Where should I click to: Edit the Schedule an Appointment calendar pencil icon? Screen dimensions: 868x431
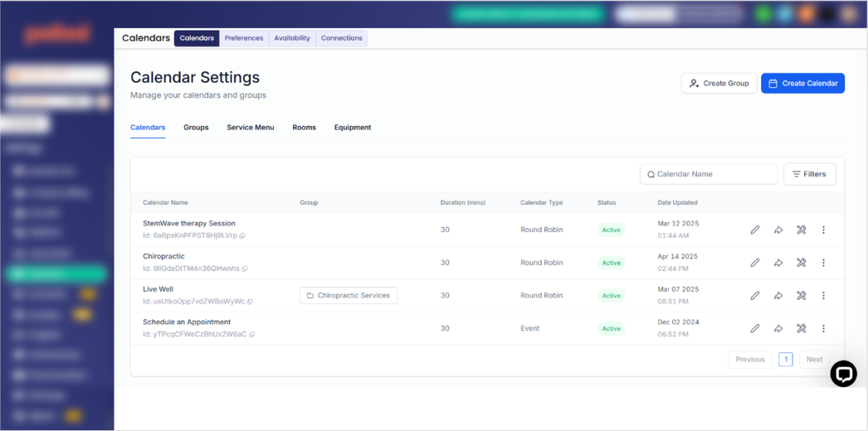point(754,329)
